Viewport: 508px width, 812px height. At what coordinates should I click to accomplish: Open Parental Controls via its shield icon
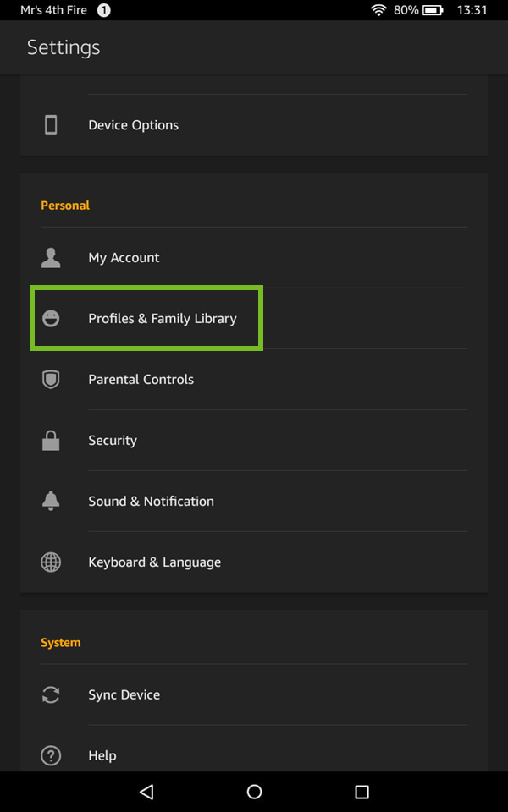(x=51, y=379)
